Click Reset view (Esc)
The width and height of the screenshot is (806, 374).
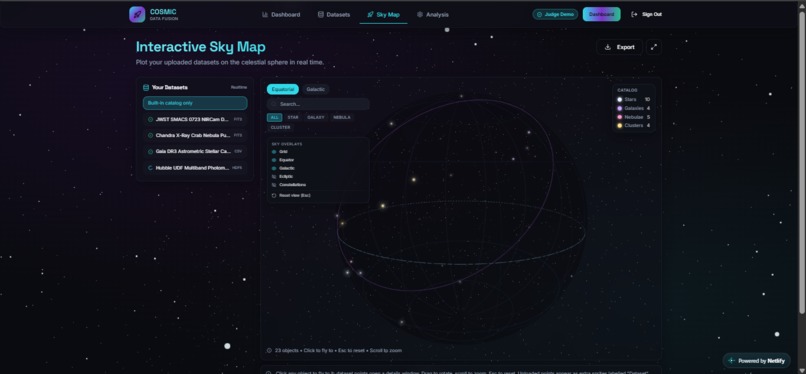[x=291, y=195]
